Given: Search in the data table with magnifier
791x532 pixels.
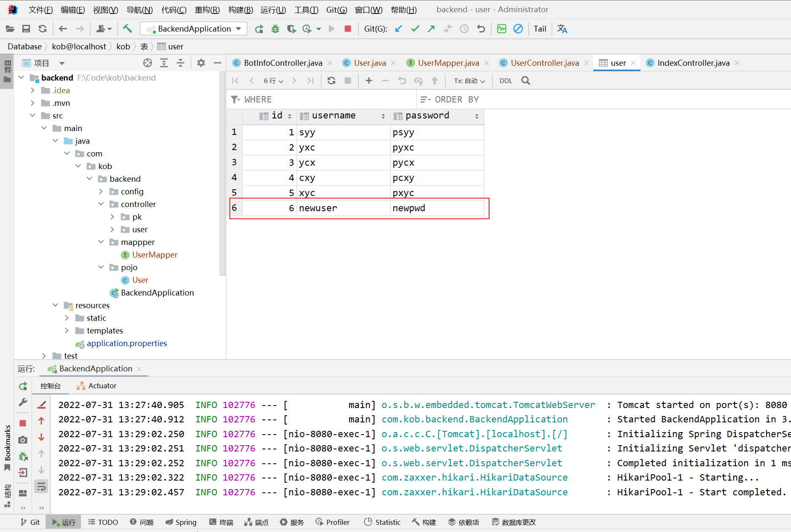Looking at the screenshot, I should click(526, 81).
